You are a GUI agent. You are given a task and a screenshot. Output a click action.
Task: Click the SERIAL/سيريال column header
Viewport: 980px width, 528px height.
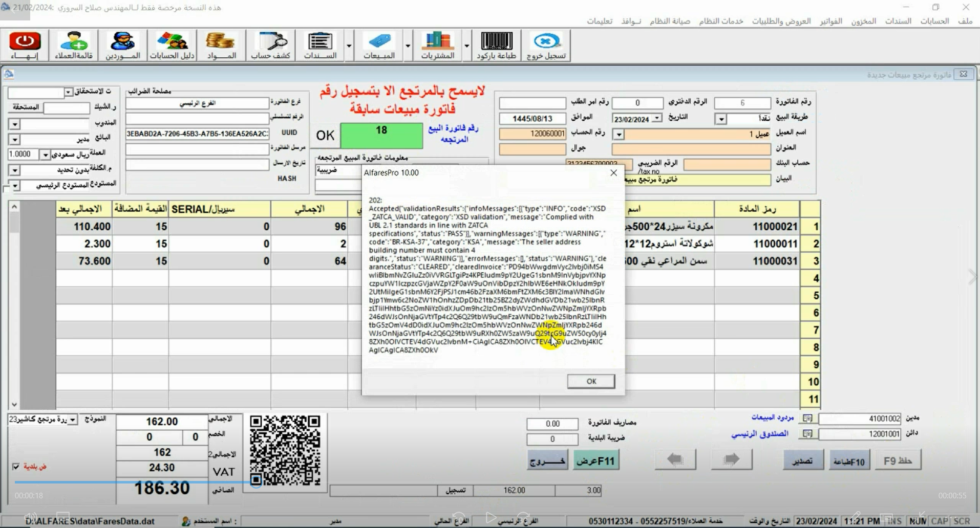(220, 209)
